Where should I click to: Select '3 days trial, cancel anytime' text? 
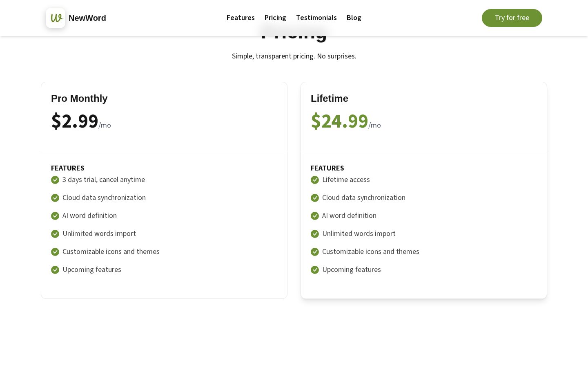tap(104, 180)
